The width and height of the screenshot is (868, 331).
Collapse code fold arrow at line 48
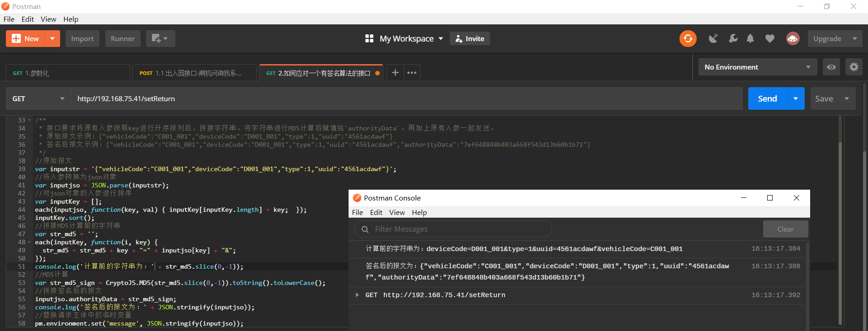29,242
